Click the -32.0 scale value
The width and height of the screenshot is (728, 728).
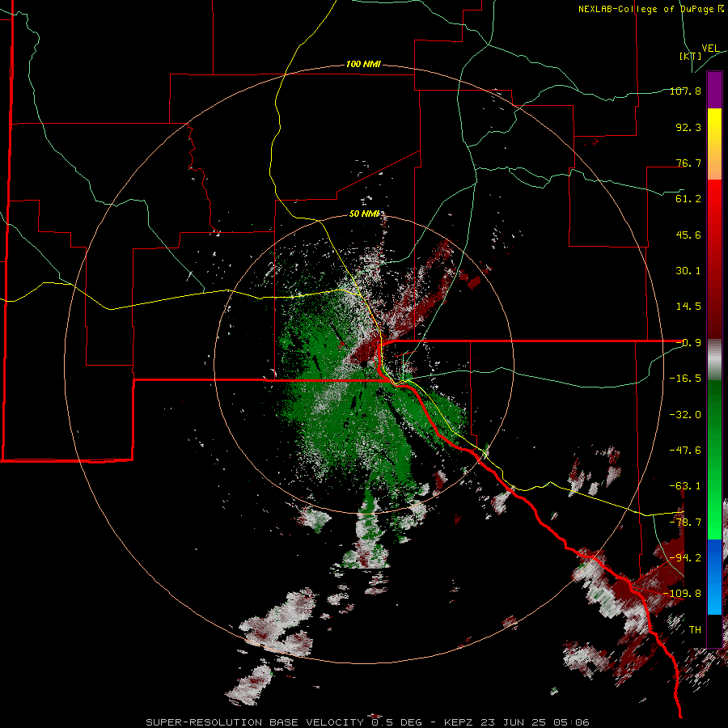pyautogui.click(x=685, y=415)
